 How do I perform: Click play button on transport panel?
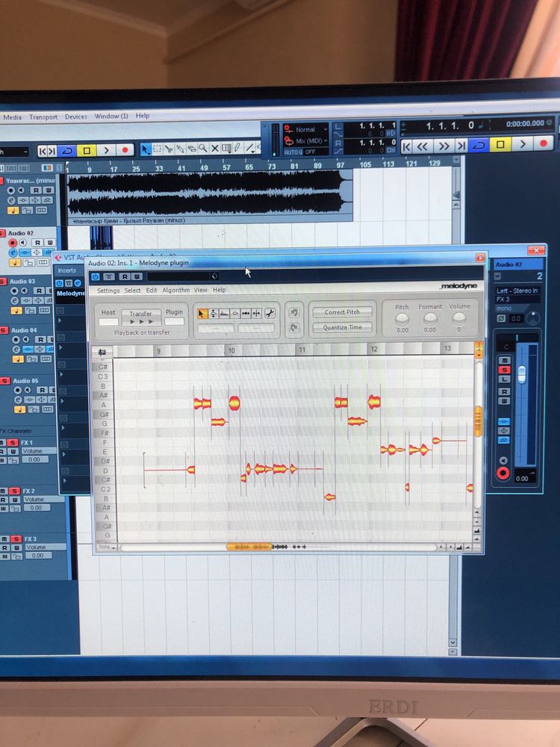tap(523, 144)
